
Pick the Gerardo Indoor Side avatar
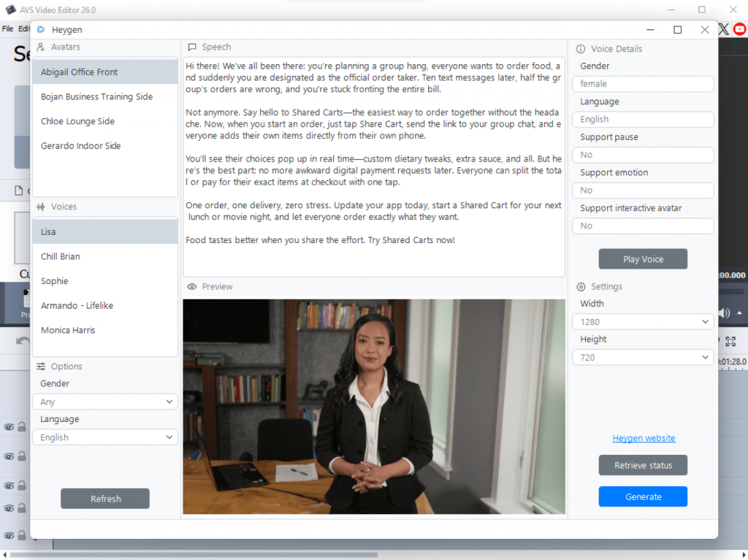[x=105, y=146]
